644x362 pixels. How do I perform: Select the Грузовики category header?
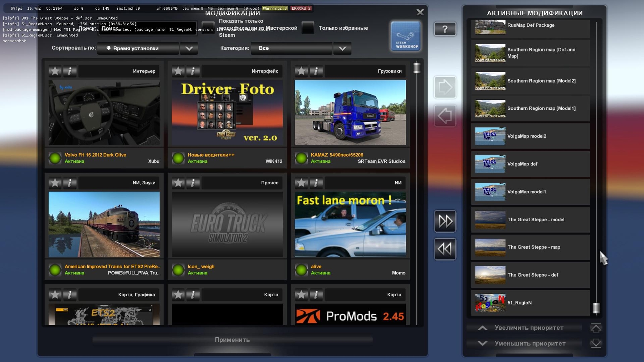(365, 71)
